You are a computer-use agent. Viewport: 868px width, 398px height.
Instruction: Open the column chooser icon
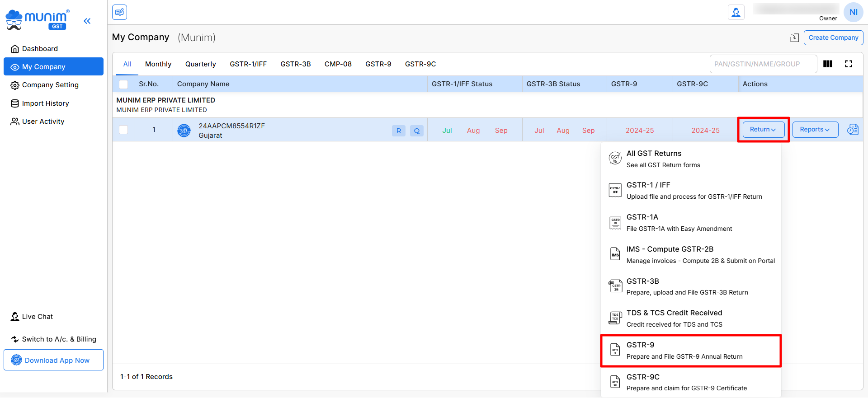828,64
